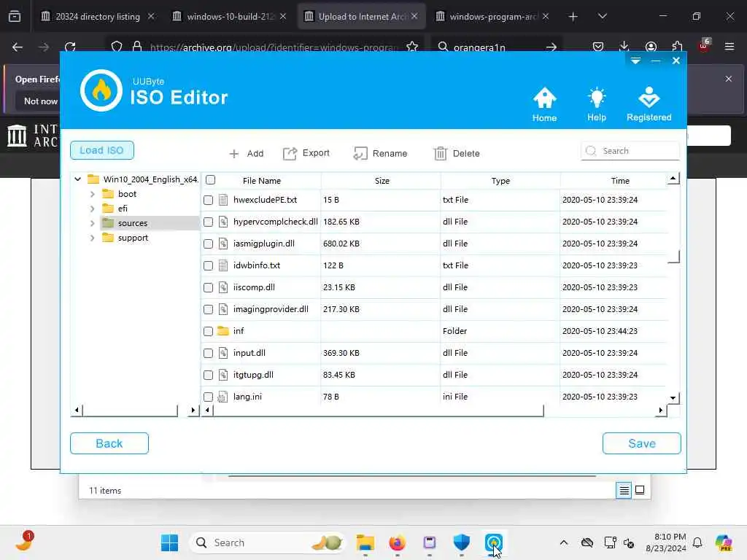This screenshot has height=560, width=747.
Task: Click the Load ISO button
Action: pos(102,150)
